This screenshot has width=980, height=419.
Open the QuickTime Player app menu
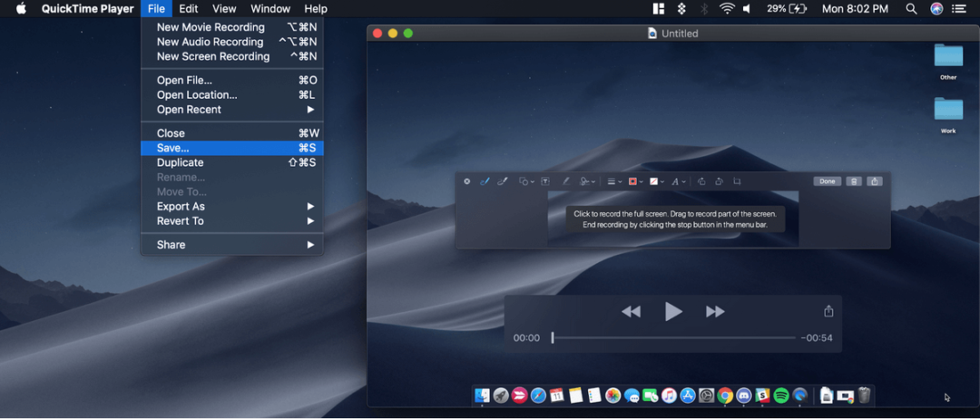(87, 9)
